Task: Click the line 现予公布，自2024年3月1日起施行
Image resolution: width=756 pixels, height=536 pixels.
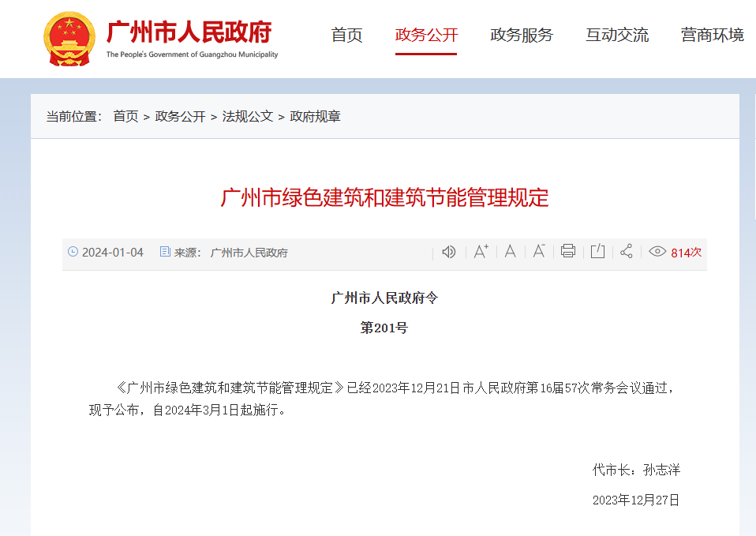Action: 187,410
